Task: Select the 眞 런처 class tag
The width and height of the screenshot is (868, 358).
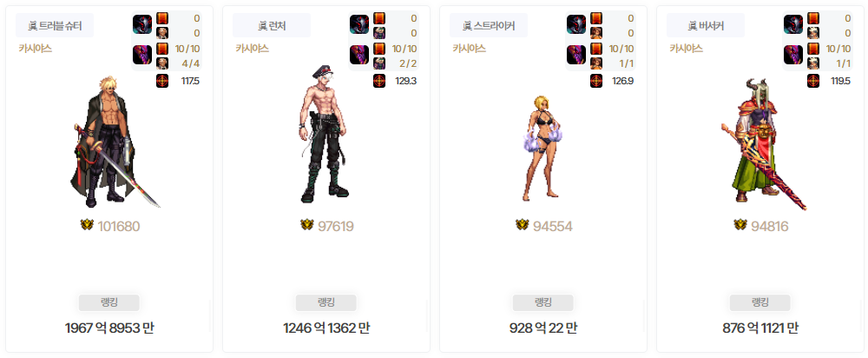Action: 272,25
